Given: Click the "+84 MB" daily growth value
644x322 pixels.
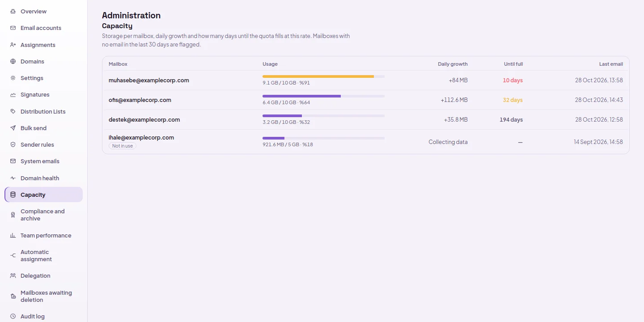Looking at the screenshot, I should tap(458, 80).
